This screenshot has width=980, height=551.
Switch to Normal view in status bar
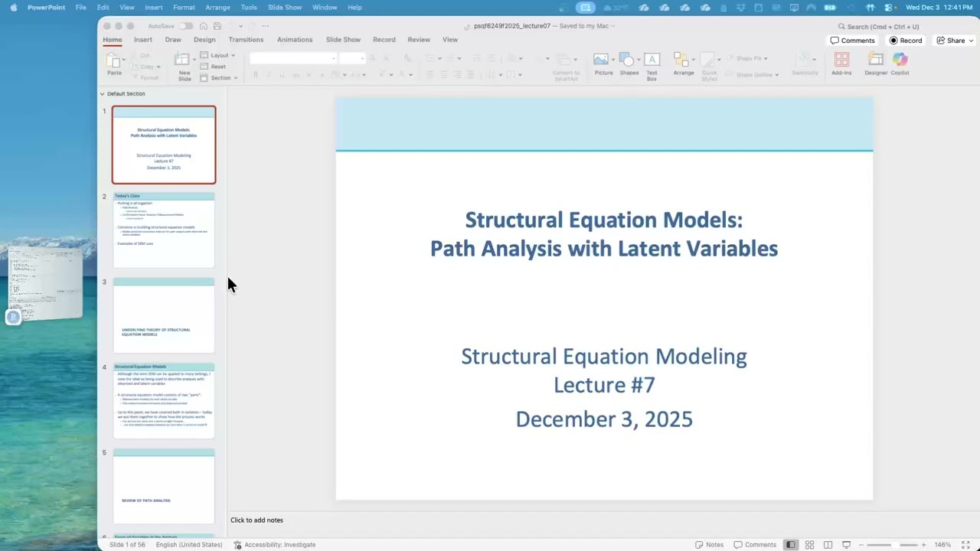[790, 545]
